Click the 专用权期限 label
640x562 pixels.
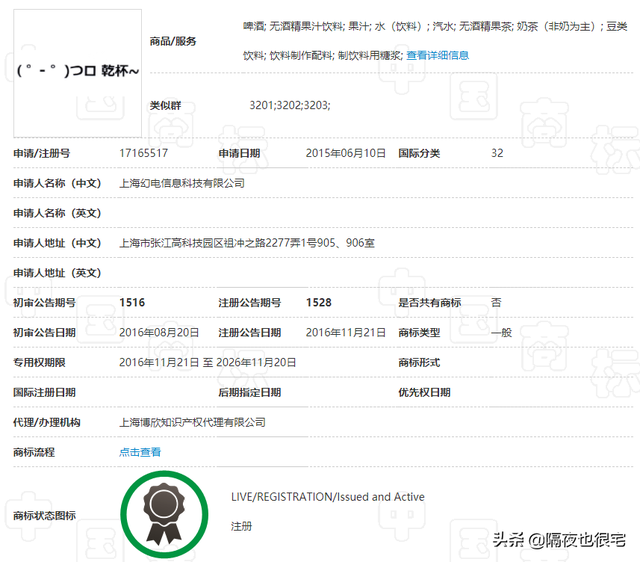click(39, 362)
